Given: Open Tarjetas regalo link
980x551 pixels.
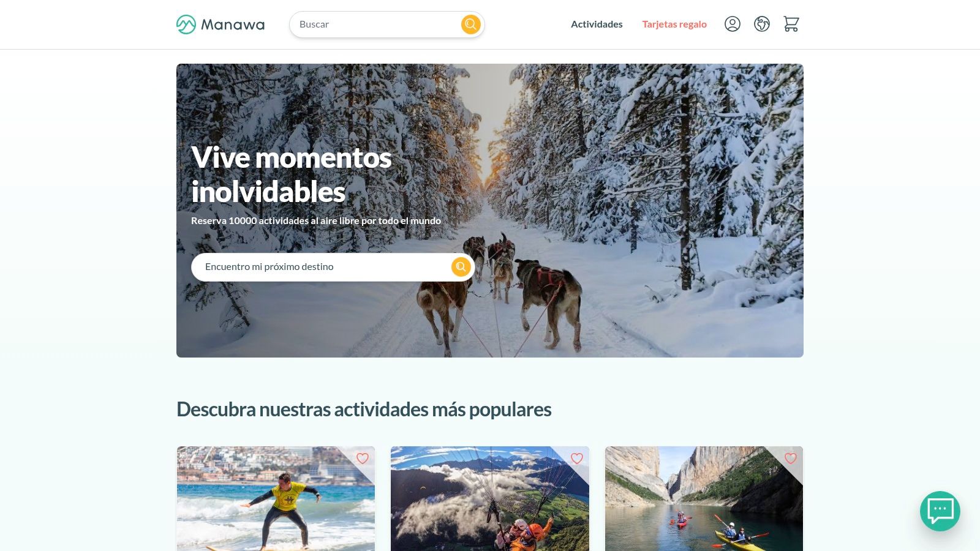Looking at the screenshot, I should [674, 24].
